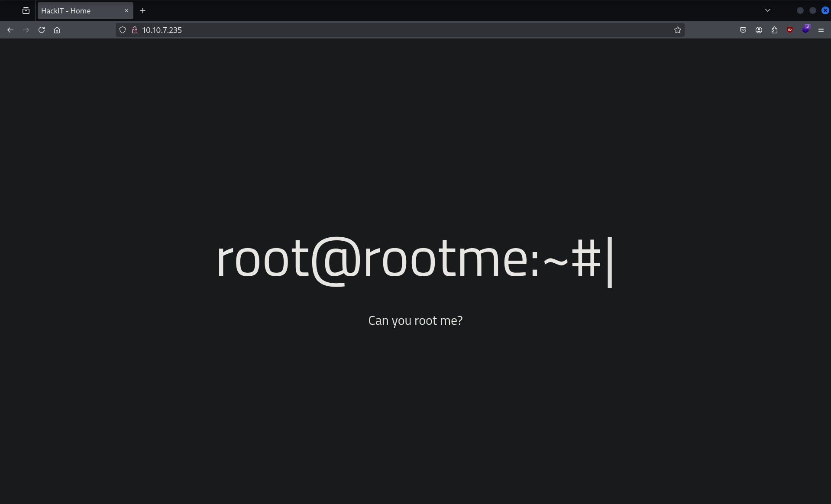
Task: Open the Save to Pocket button
Action: [x=743, y=30]
